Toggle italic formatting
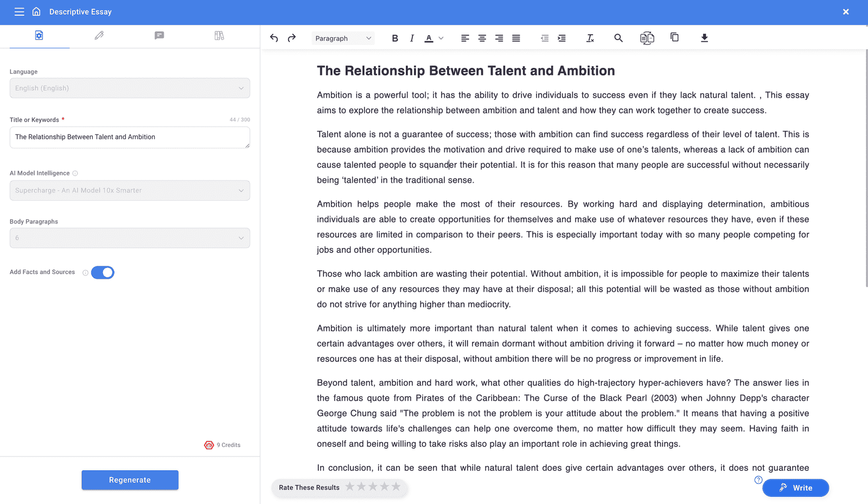The height and width of the screenshot is (504, 868). [x=412, y=38]
